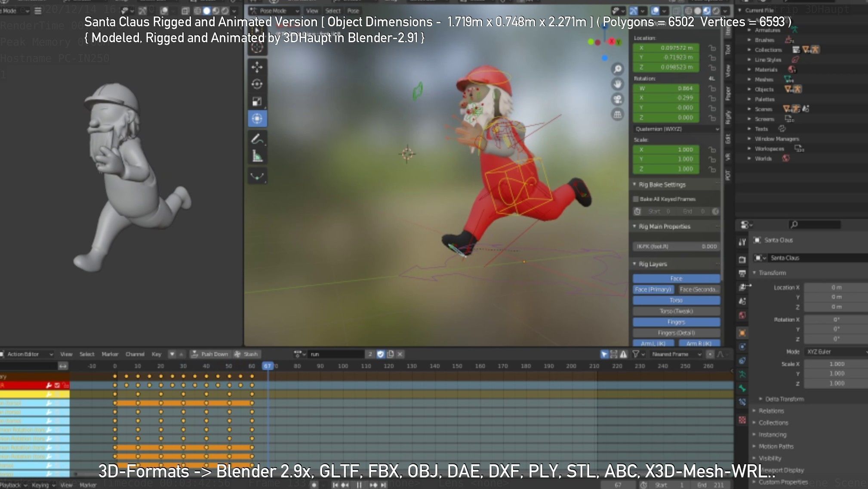Open the XYZ Euler mode dropdown
The height and width of the screenshot is (489, 868).
(x=836, y=352)
